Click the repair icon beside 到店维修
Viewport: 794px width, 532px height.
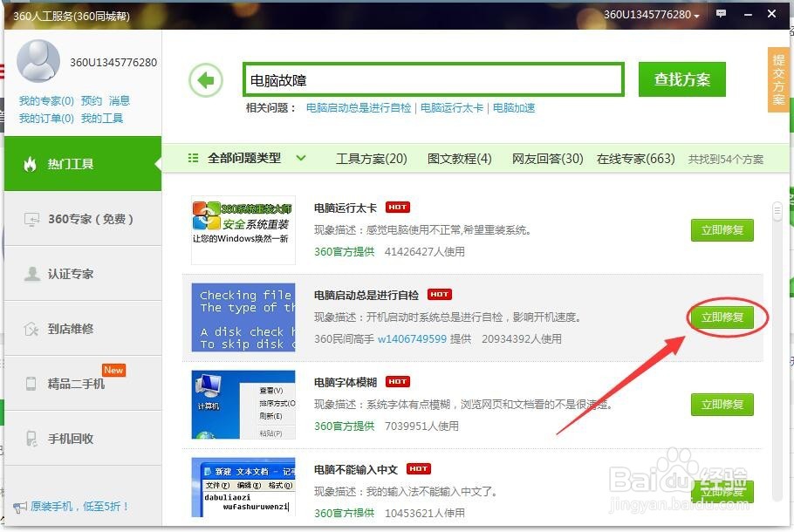31,329
